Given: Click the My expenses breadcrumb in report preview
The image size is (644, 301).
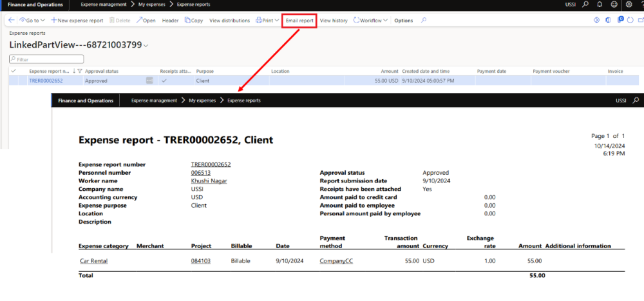Looking at the screenshot, I should tap(202, 101).
